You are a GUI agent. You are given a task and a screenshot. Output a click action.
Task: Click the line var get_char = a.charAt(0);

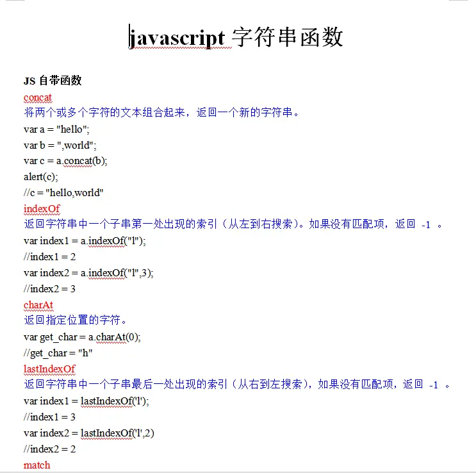pyautogui.click(x=82, y=337)
